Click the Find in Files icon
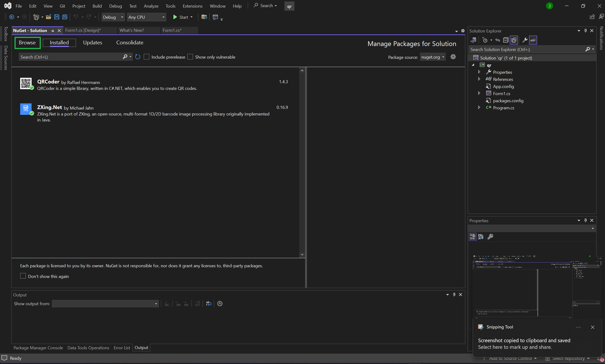This screenshot has height=364, width=605. tap(204, 17)
